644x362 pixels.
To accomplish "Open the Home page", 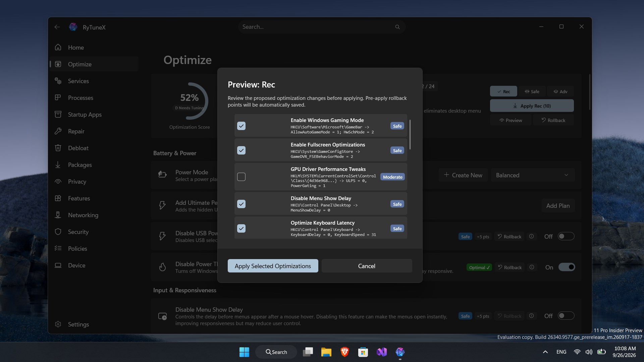I will tap(94, 47).
